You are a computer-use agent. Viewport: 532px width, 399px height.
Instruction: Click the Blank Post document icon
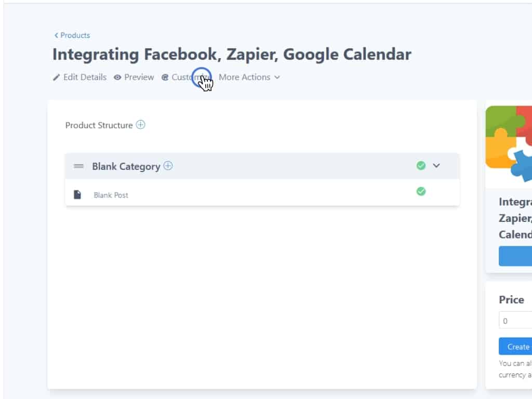coord(77,194)
